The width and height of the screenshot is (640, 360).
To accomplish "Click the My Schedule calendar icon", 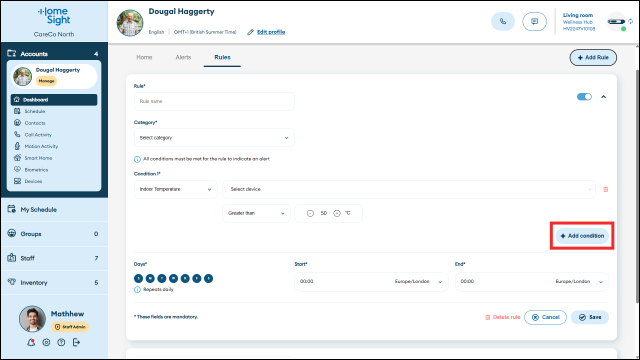I will point(11,209).
